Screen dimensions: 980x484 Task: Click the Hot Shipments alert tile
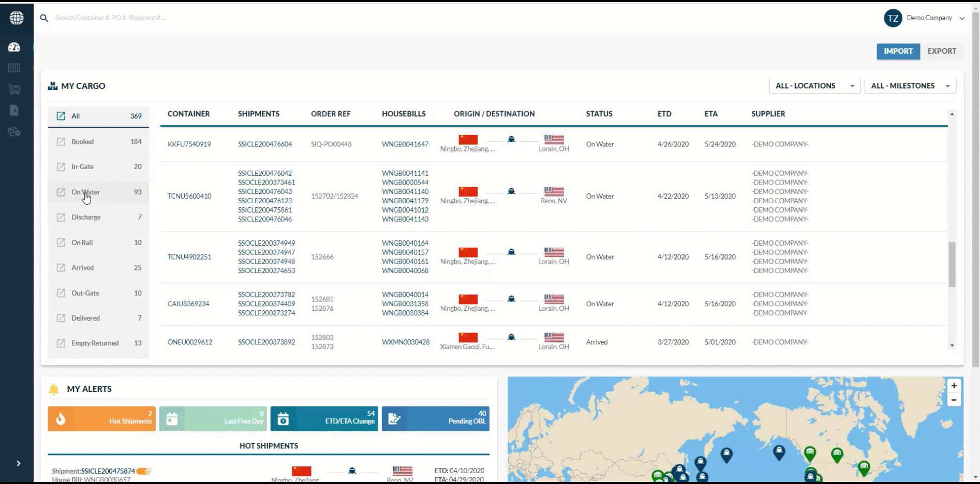[x=101, y=418]
